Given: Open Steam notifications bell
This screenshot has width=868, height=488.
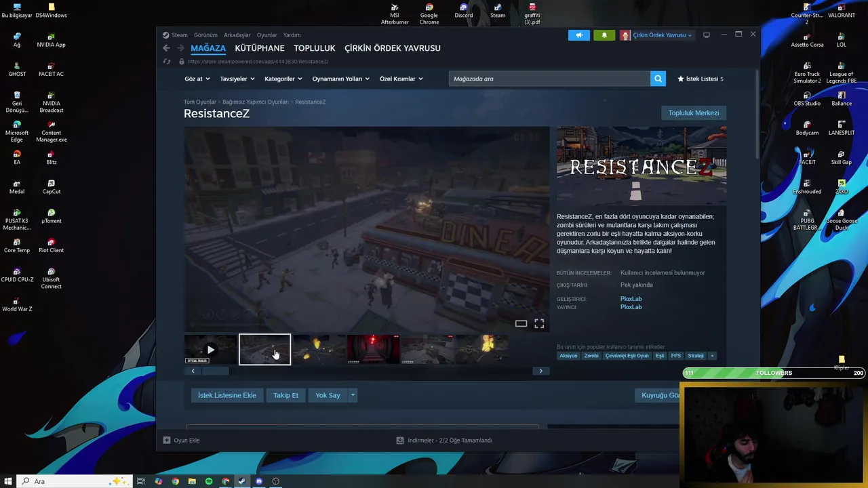Looking at the screenshot, I should point(604,35).
